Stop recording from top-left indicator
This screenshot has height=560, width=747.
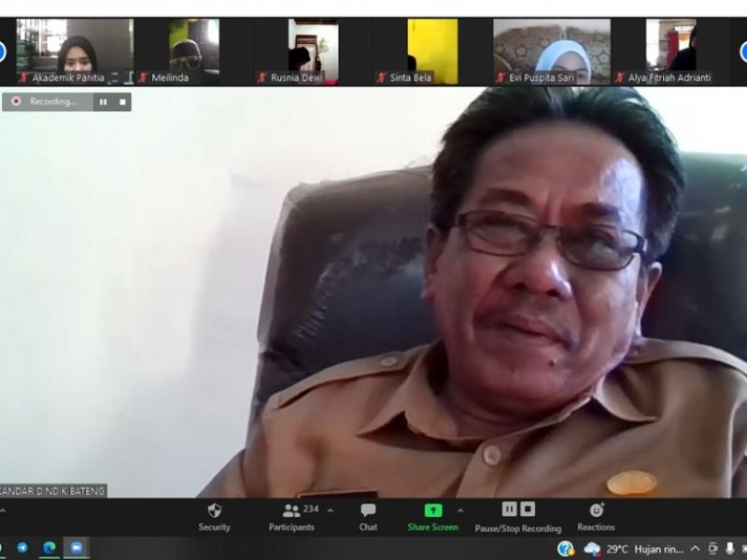[122, 102]
